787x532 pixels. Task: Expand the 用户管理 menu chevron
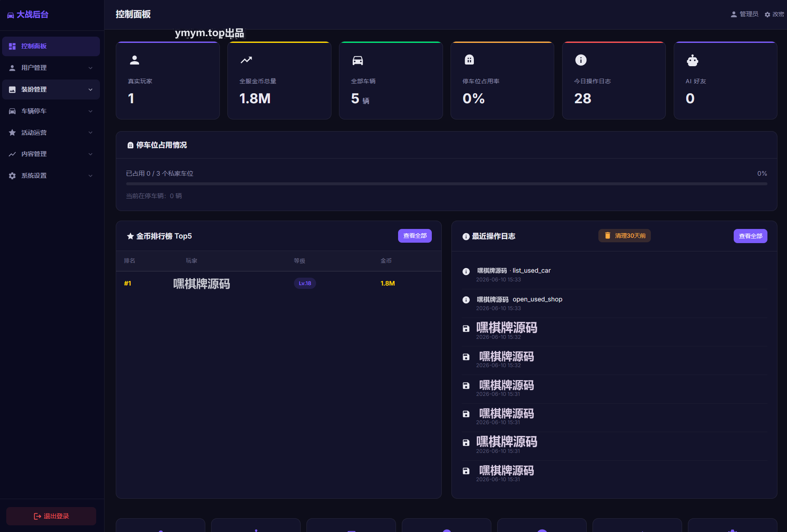click(x=90, y=68)
